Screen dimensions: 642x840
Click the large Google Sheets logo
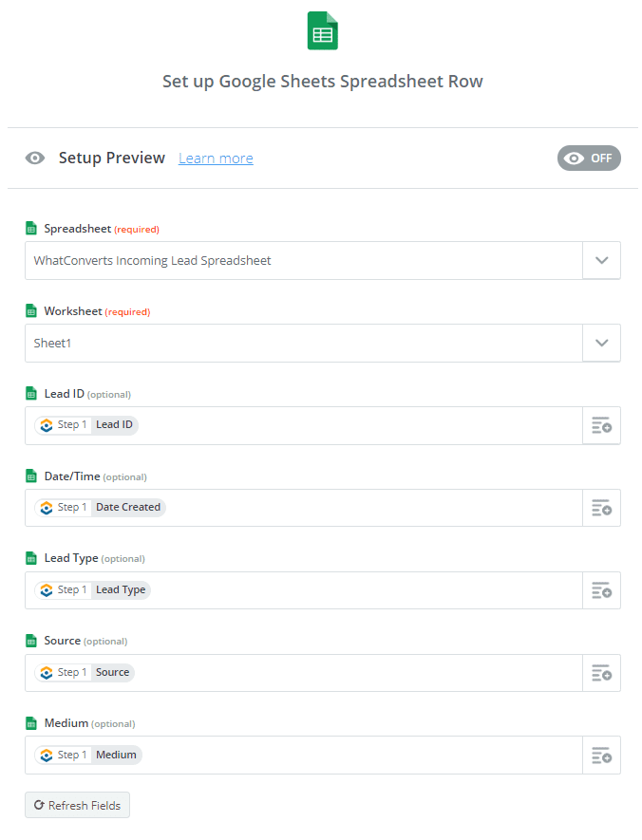tap(323, 30)
